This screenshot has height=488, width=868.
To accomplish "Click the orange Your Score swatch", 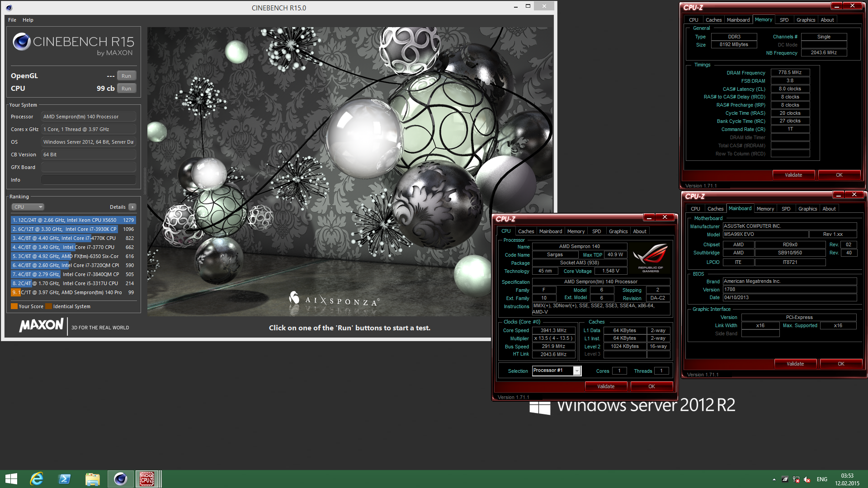I will [14, 306].
